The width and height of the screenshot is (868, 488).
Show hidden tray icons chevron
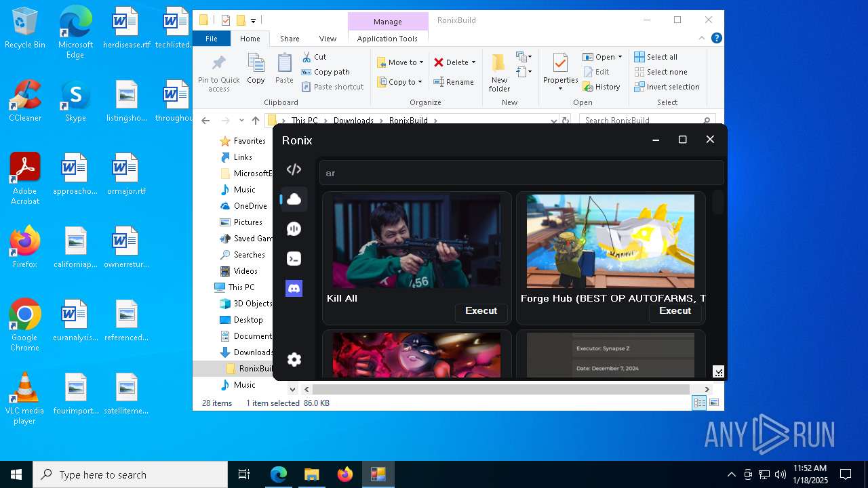click(731, 474)
